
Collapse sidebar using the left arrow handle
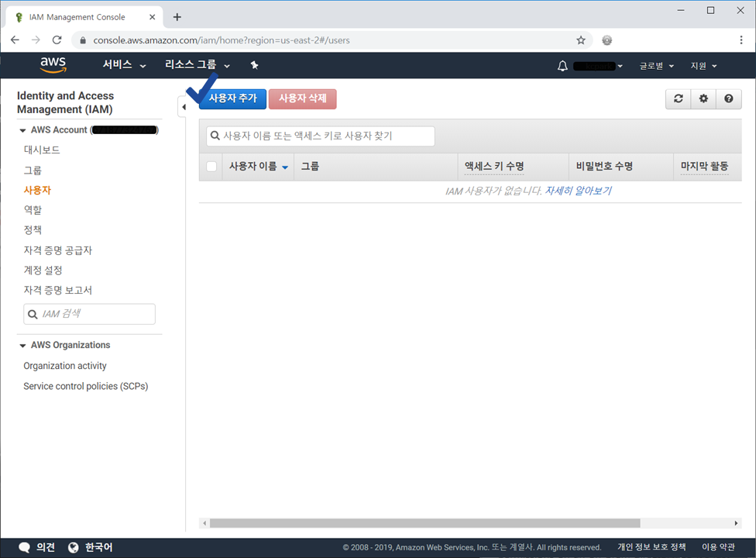(184, 107)
